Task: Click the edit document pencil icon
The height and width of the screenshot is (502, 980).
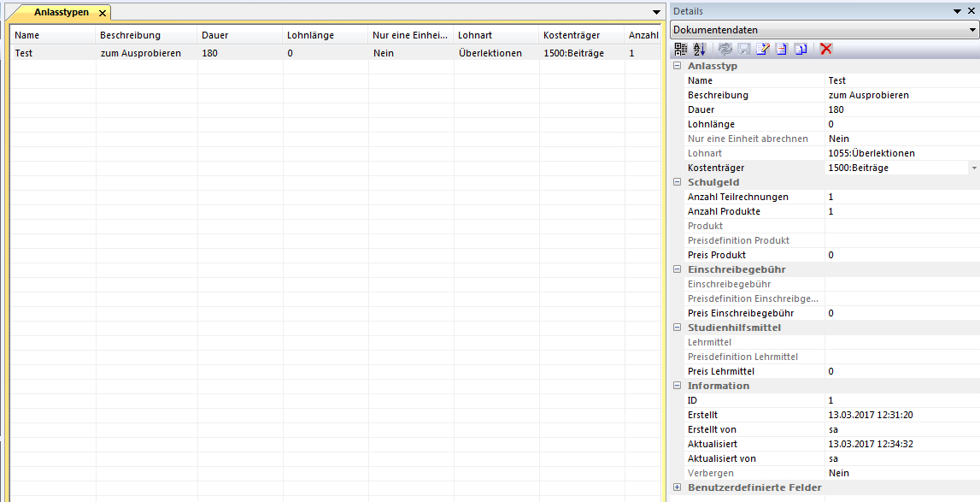Action: (763, 49)
